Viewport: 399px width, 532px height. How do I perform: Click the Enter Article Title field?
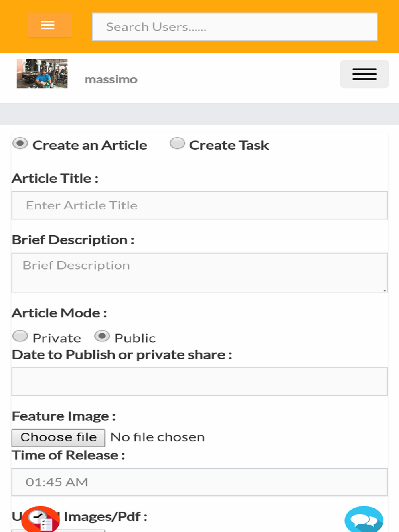[199, 205]
